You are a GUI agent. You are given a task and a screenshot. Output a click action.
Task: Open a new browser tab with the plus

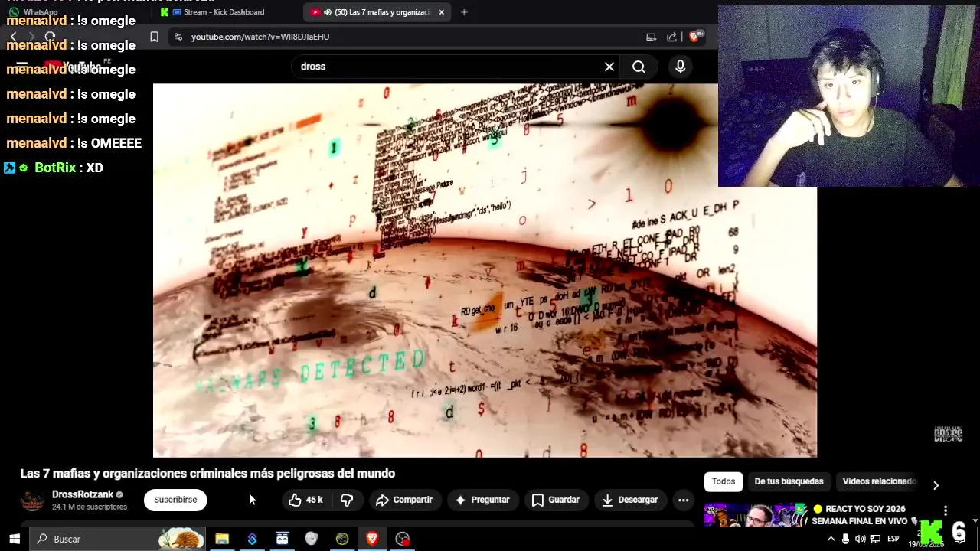[x=464, y=12]
